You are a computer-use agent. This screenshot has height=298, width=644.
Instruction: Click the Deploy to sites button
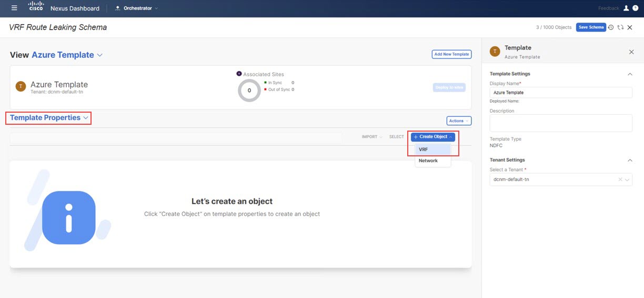pos(449,87)
